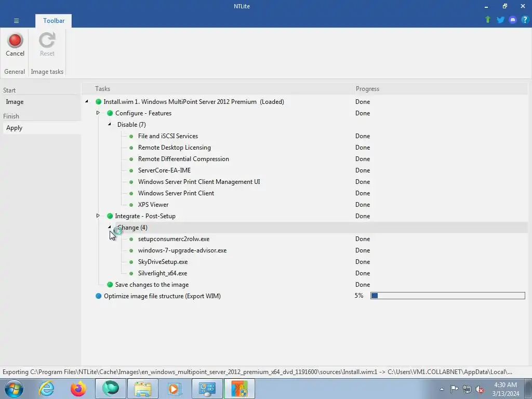The image size is (532, 399).
Task: Expand the Configure - Features node
Action: pos(98,113)
